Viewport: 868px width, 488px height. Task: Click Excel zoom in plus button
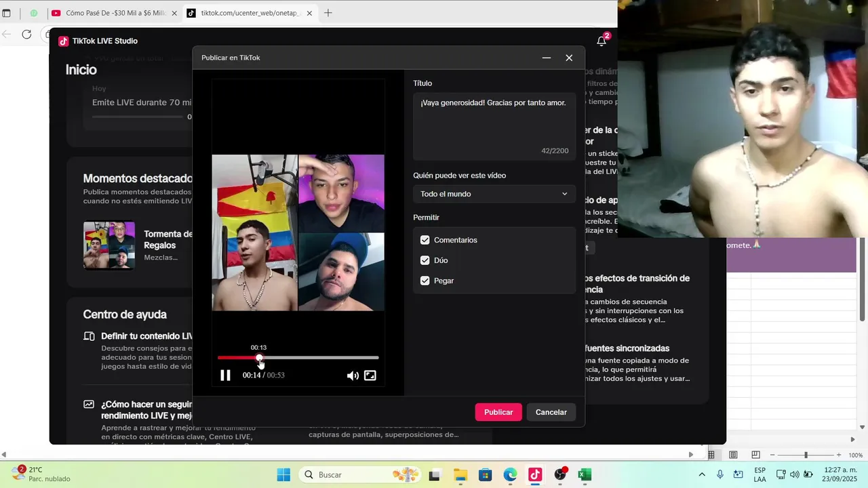point(839,455)
